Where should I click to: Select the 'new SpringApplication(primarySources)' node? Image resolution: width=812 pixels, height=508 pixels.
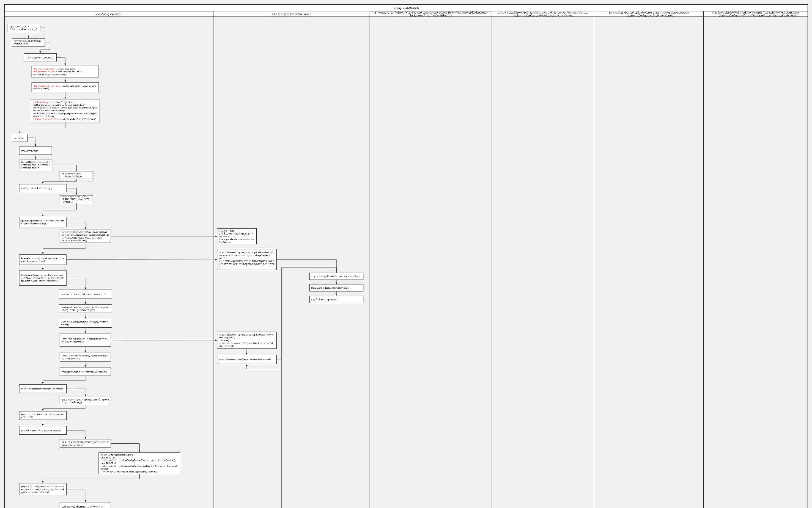[x=28, y=42]
